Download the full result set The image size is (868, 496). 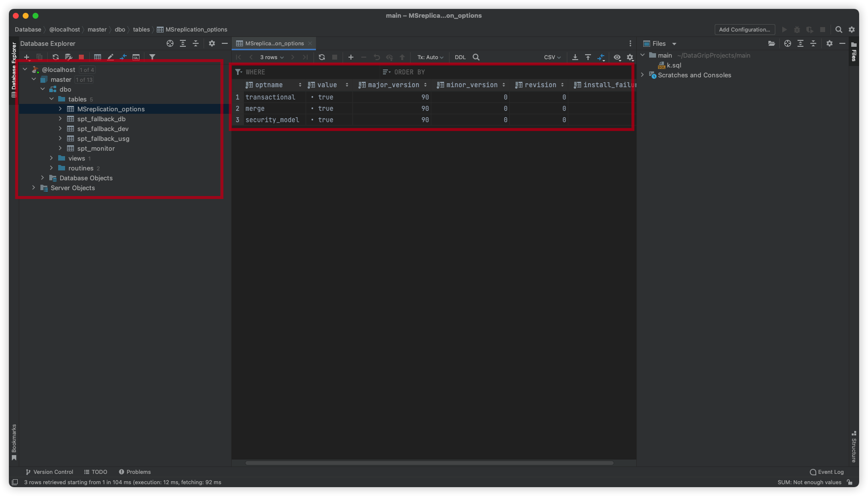point(575,57)
